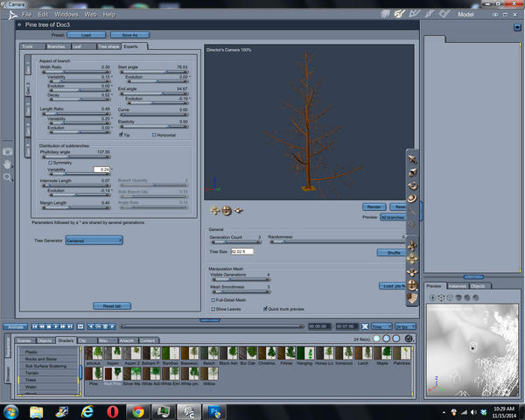Open Photoshop from the Windows taskbar

[216, 410]
